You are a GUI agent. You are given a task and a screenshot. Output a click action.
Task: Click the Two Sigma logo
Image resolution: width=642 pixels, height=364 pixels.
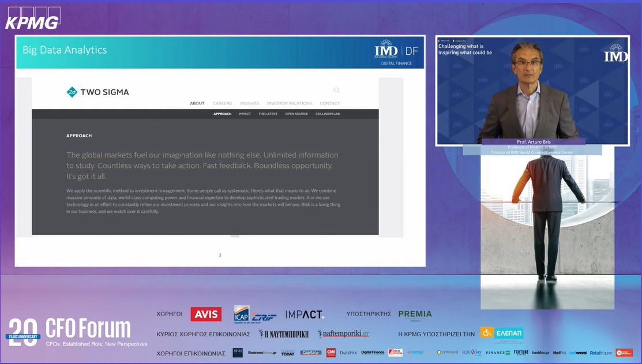click(97, 92)
